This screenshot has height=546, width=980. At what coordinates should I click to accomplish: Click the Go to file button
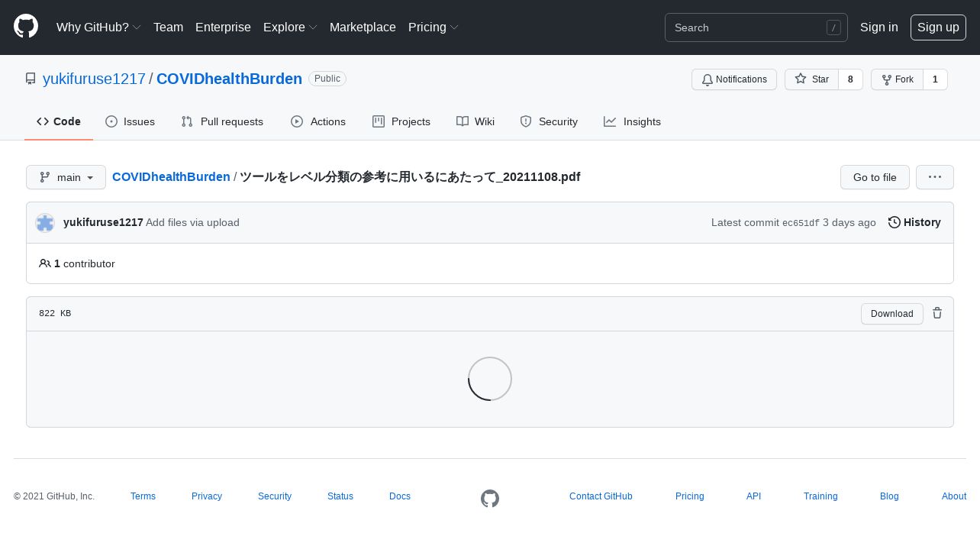coord(875,177)
